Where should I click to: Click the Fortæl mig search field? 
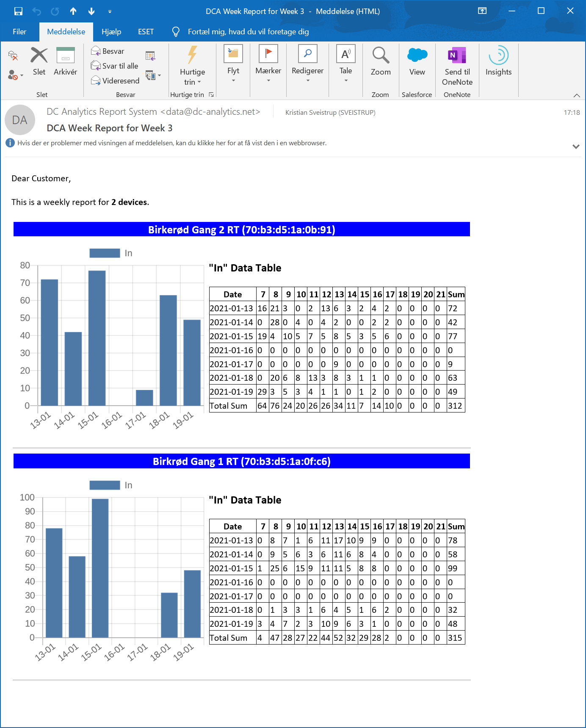[248, 32]
